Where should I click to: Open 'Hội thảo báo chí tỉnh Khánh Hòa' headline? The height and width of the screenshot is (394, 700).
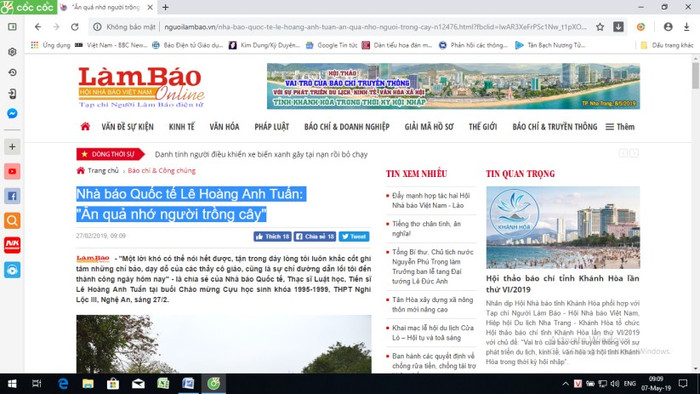coord(562,284)
